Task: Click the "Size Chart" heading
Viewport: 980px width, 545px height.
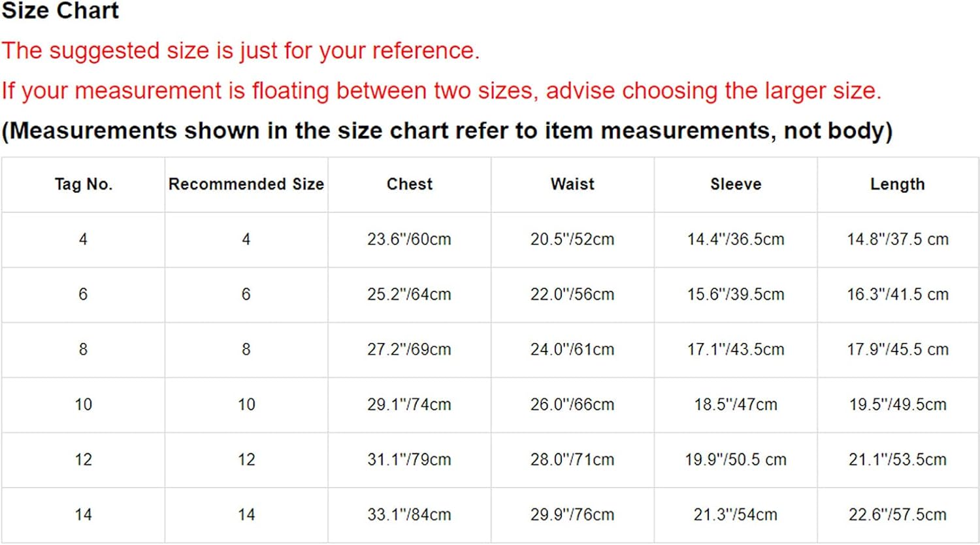Action: (60, 11)
